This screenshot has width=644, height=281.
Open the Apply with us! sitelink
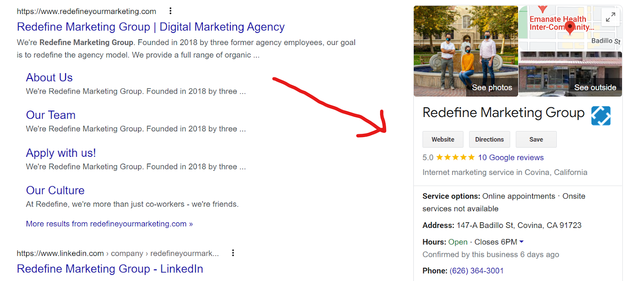tap(61, 153)
